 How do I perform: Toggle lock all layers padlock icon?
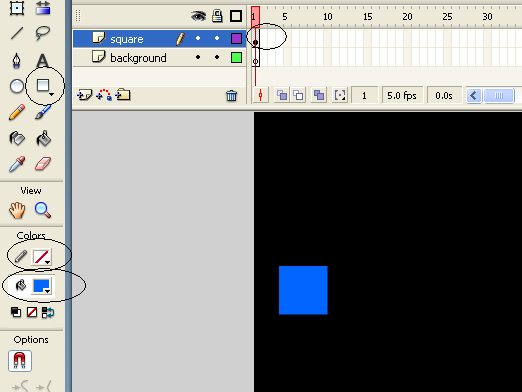click(217, 16)
